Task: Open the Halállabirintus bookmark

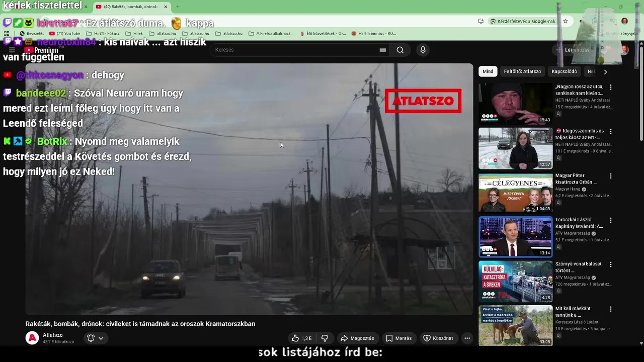Action: (374, 34)
